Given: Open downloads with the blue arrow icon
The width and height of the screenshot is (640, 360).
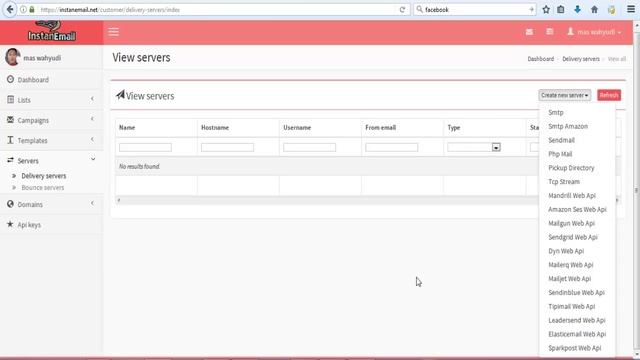Looking at the screenshot, I should [x=577, y=9].
